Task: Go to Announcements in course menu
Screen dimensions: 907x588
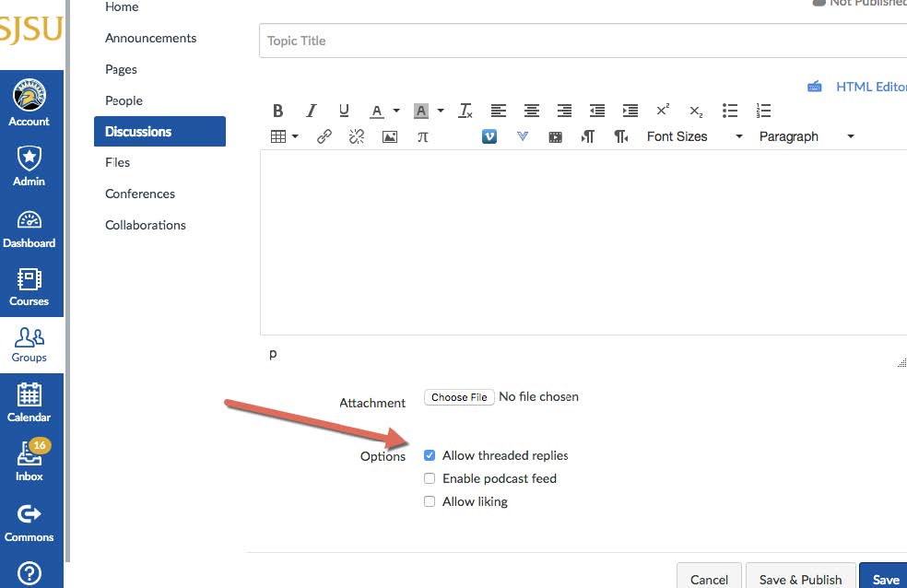Action: [150, 38]
